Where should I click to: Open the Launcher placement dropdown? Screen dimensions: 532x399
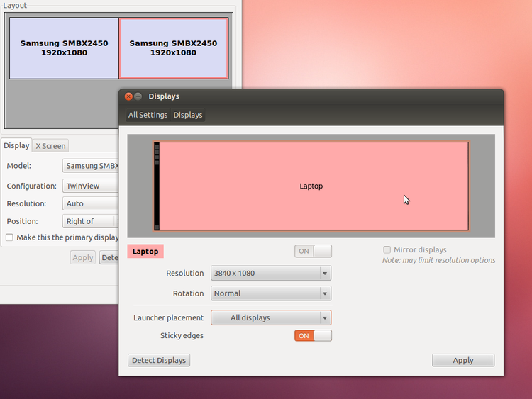pyautogui.click(x=271, y=317)
